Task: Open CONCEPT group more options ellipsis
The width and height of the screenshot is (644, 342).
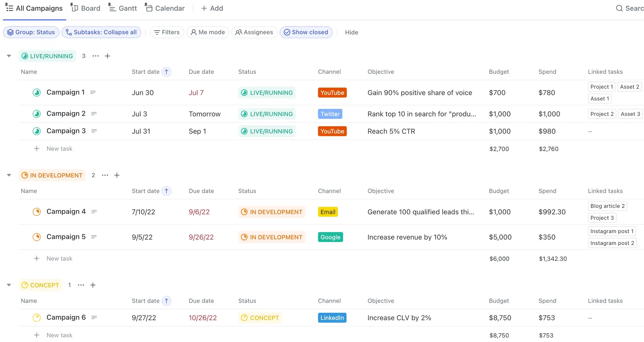Action: pos(81,285)
